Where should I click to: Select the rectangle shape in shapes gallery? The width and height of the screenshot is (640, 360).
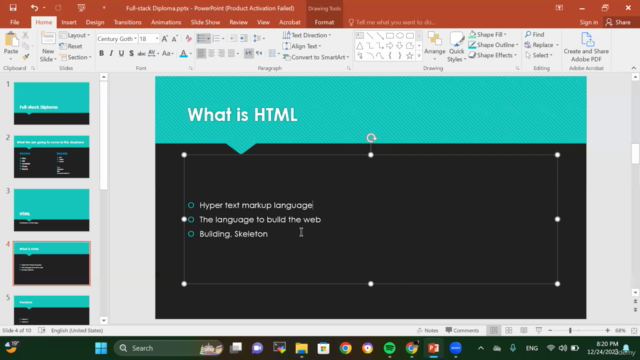coord(390,36)
